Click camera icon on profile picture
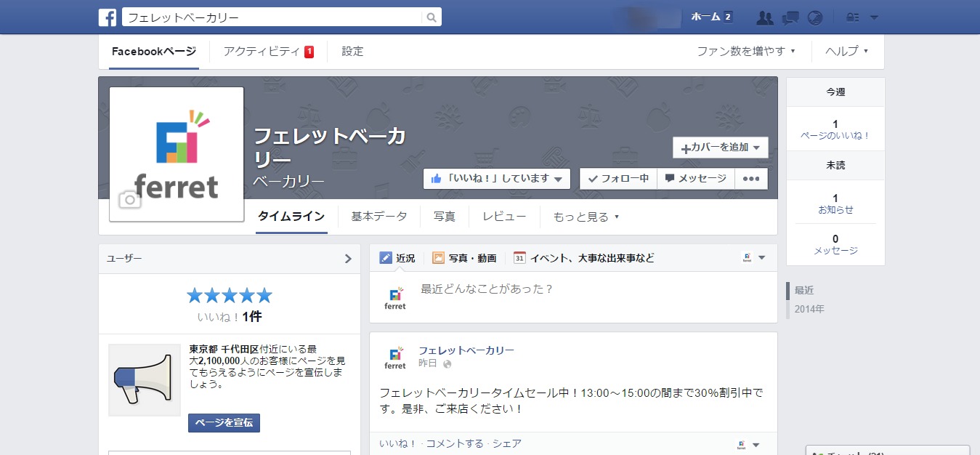Viewport: 980px width, 455px height. click(129, 200)
